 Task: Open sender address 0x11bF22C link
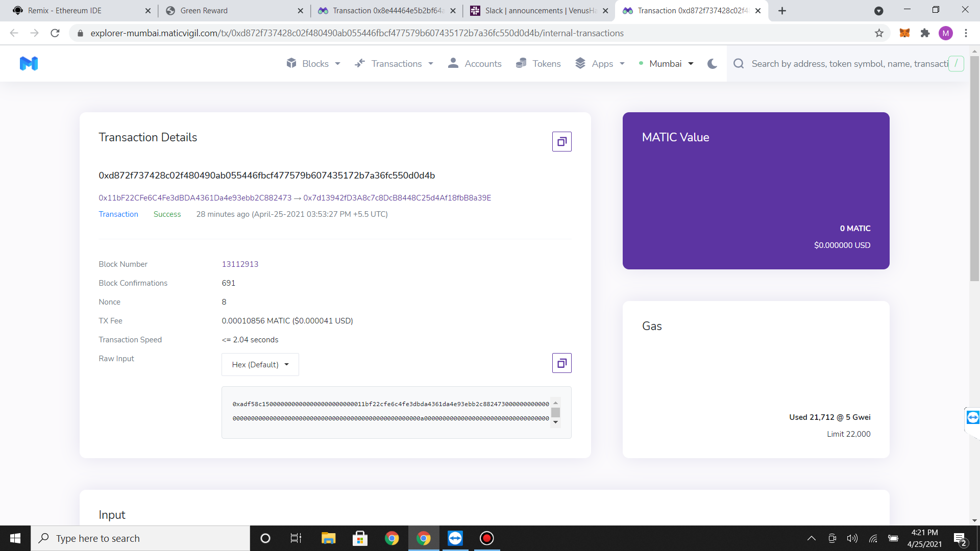195,198
